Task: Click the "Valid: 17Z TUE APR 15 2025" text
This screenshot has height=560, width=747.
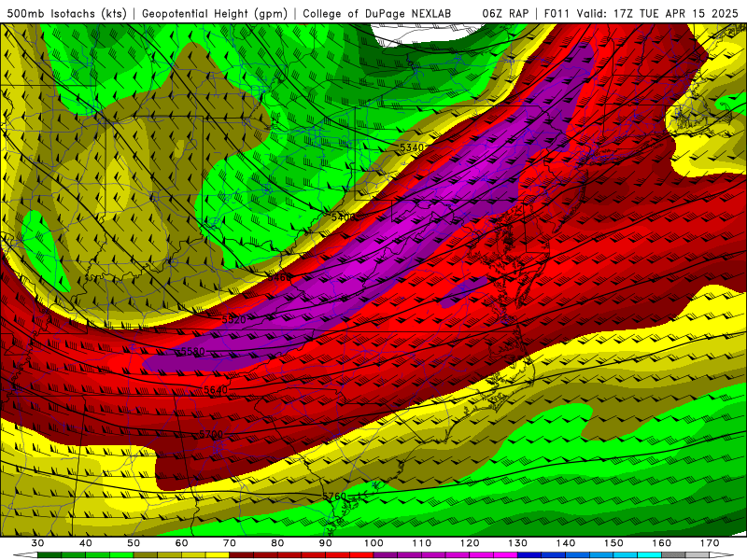Action: 657,14
